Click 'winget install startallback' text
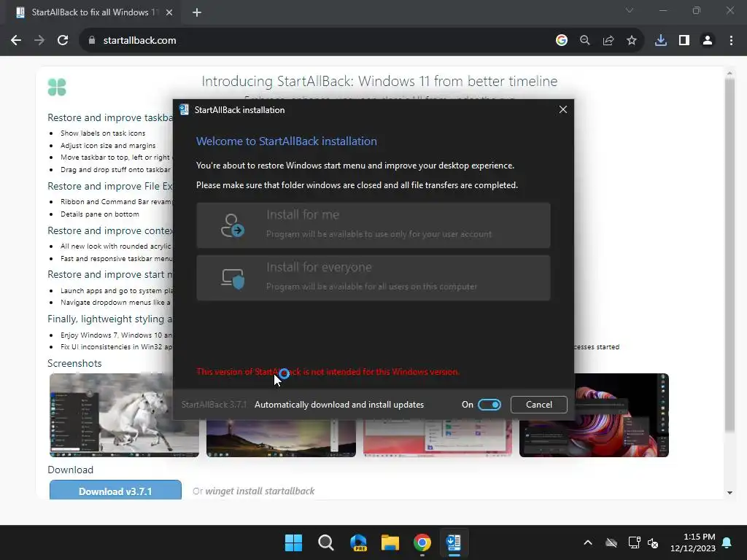 [260, 491]
